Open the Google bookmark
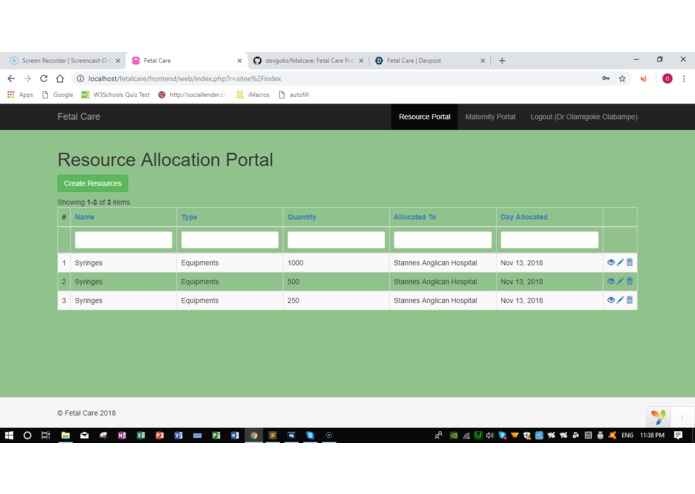 tap(58, 94)
